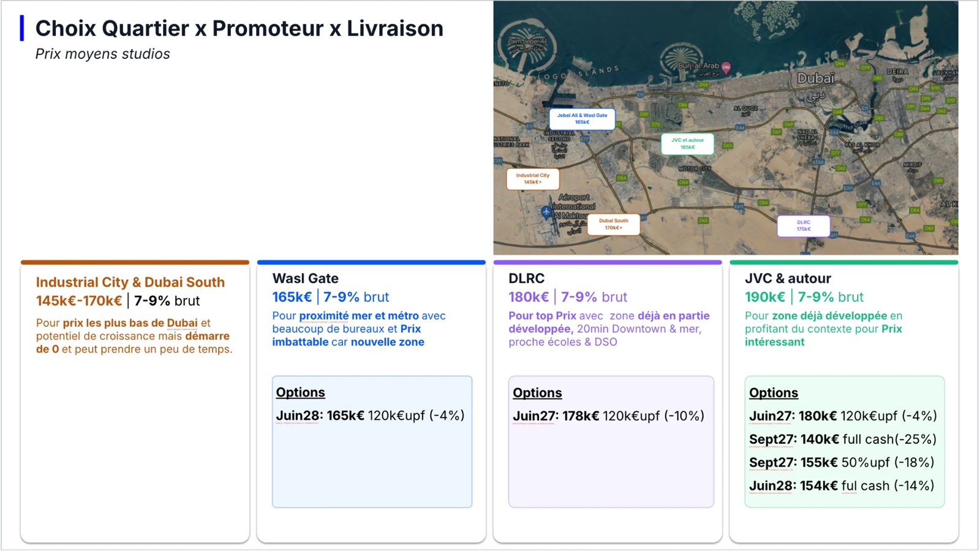The height and width of the screenshot is (551, 980).
Task: Select the option "Juin28: 165k€ 120k€upf (-4%)"
Action: [x=371, y=416]
